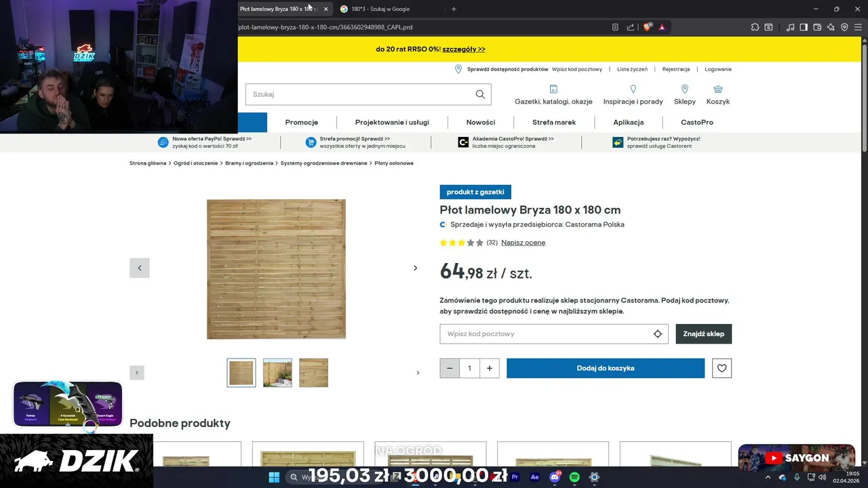Screen dimensions: 868x488
Task: Show hidden system tray icons chevron
Action: (x=768, y=477)
